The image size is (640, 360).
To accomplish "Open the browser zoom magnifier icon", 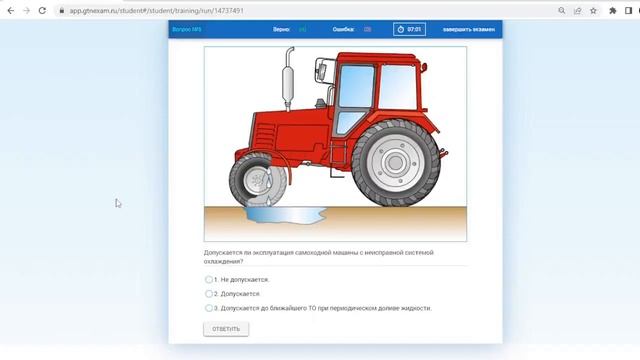I will point(562,11).
